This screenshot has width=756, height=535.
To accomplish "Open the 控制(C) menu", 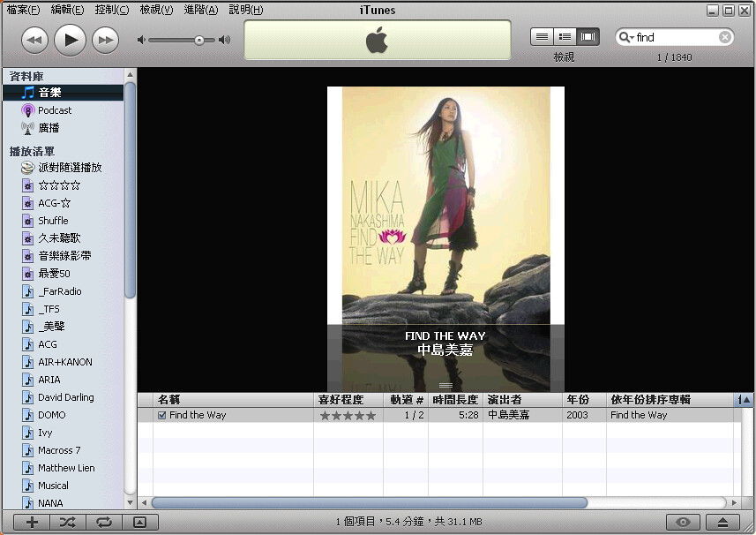I will pyautogui.click(x=111, y=10).
